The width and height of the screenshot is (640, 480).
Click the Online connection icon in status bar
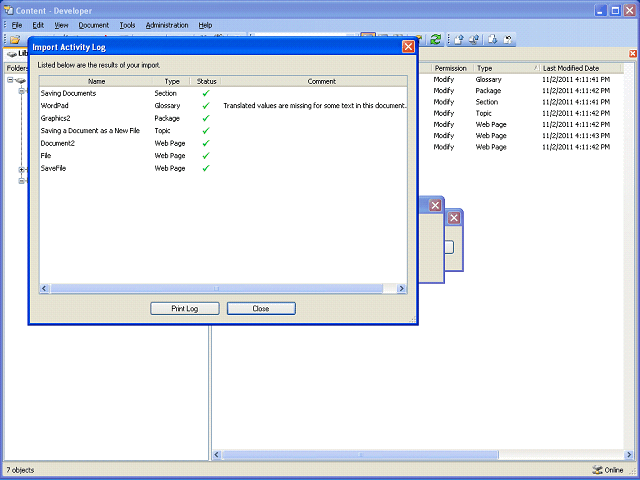click(x=597, y=470)
